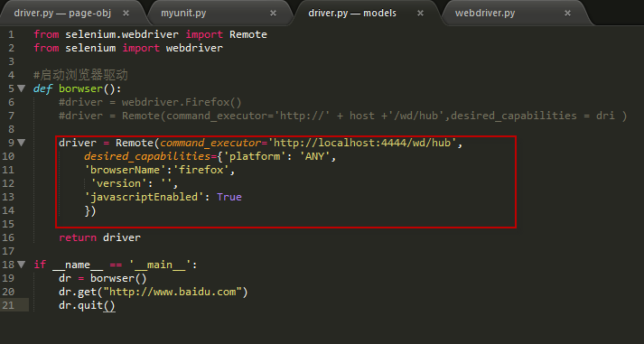Click the "http://www.baidu.com" URL string
The height and width of the screenshot is (344, 644).
173,292
